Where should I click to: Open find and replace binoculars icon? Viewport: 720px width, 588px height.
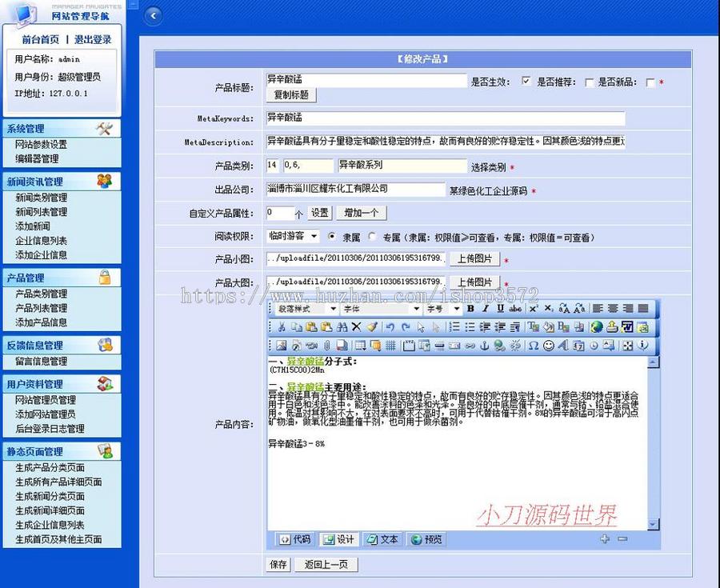(342, 327)
